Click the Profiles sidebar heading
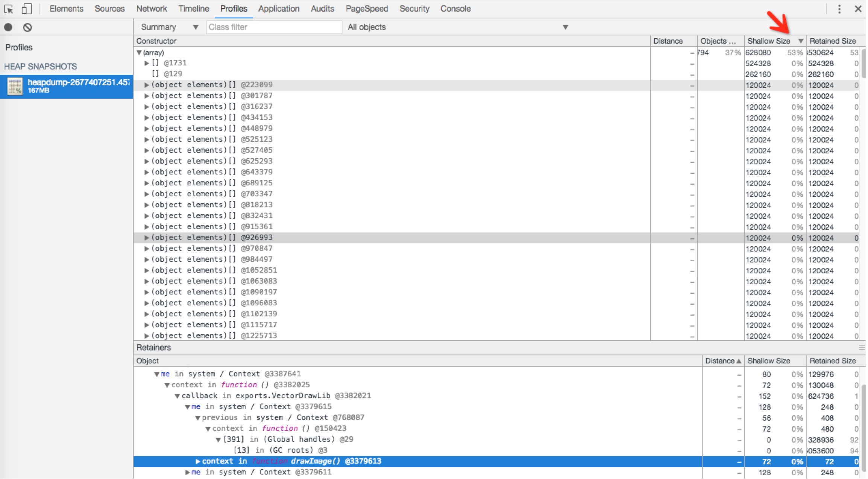The image size is (868, 479). pyautogui.click(x=19, y=47)
